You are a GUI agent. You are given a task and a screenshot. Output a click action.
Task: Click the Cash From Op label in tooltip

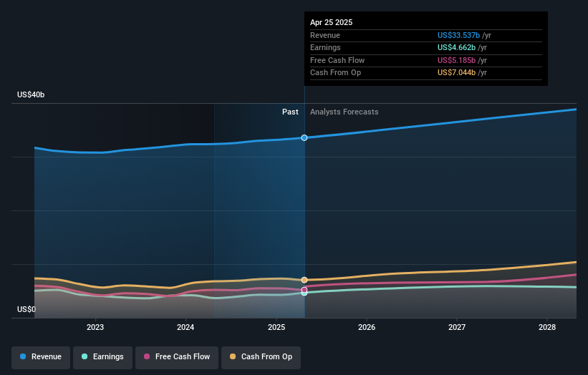(336, 73)
